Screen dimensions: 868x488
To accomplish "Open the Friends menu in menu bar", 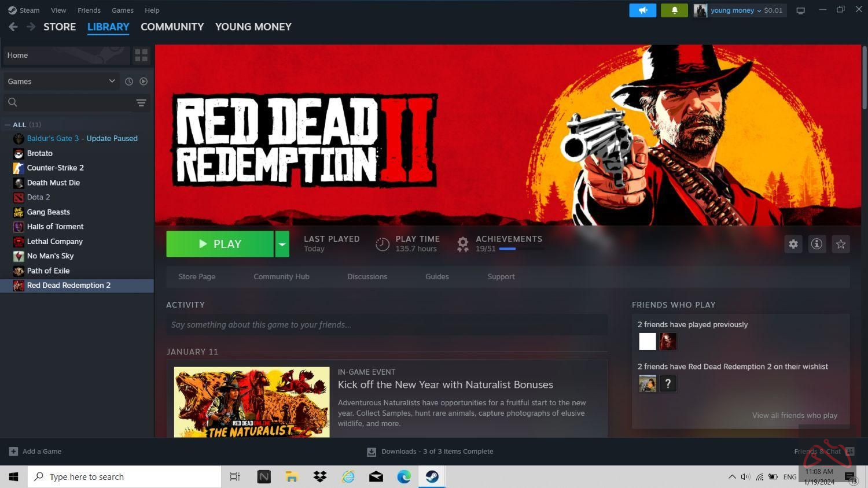I will 89,10.
